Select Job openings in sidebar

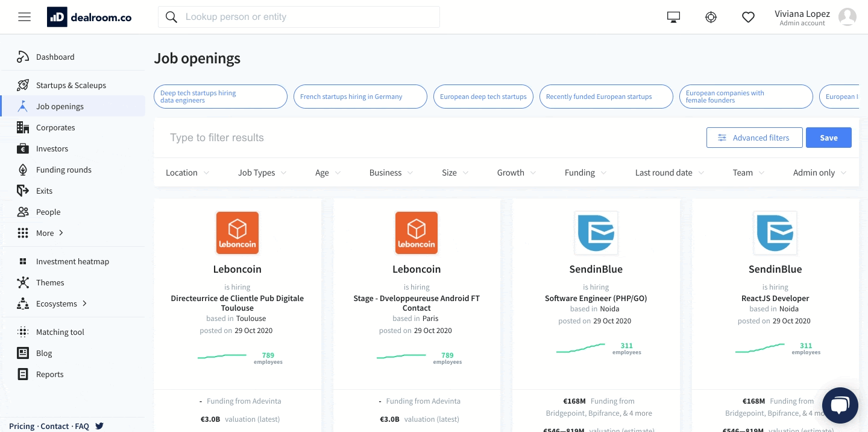click(x=60, y=106)
